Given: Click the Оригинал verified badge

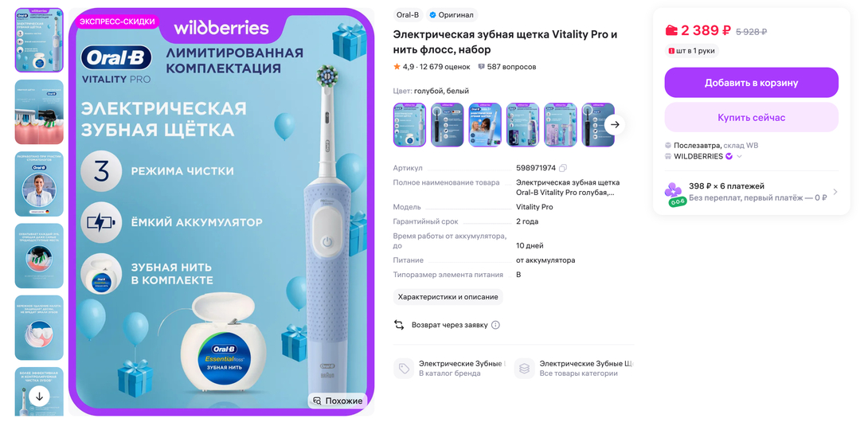Looking at the screenshot, I should [x=452, y=15].
